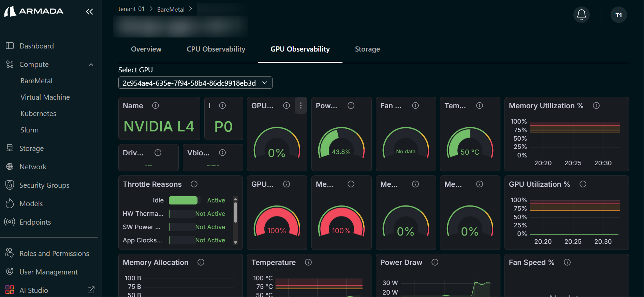Open Dashboard in the sidebar
Viewport: 644px width, 297px height.
tap(36, 46)
